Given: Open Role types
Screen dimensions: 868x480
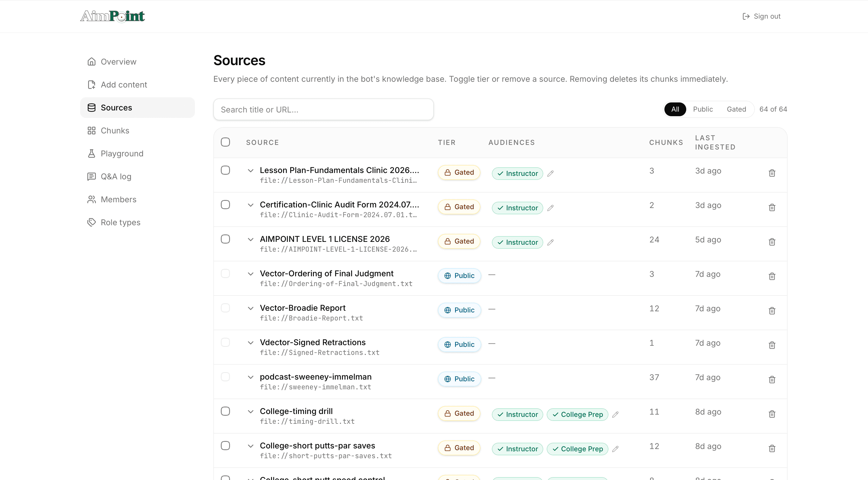Looking at the screenshot, I should point(138,222).
